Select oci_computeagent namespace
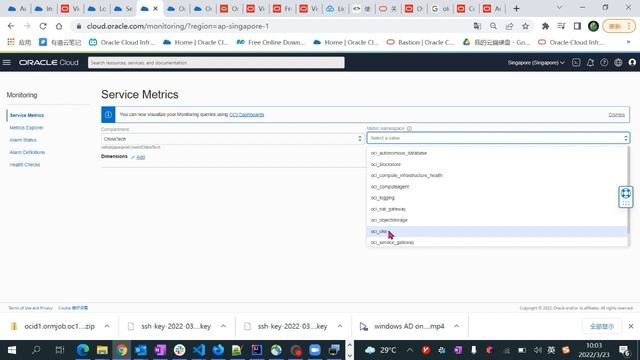Viewport: 640px width, 360px height. [x=497, y=187]
